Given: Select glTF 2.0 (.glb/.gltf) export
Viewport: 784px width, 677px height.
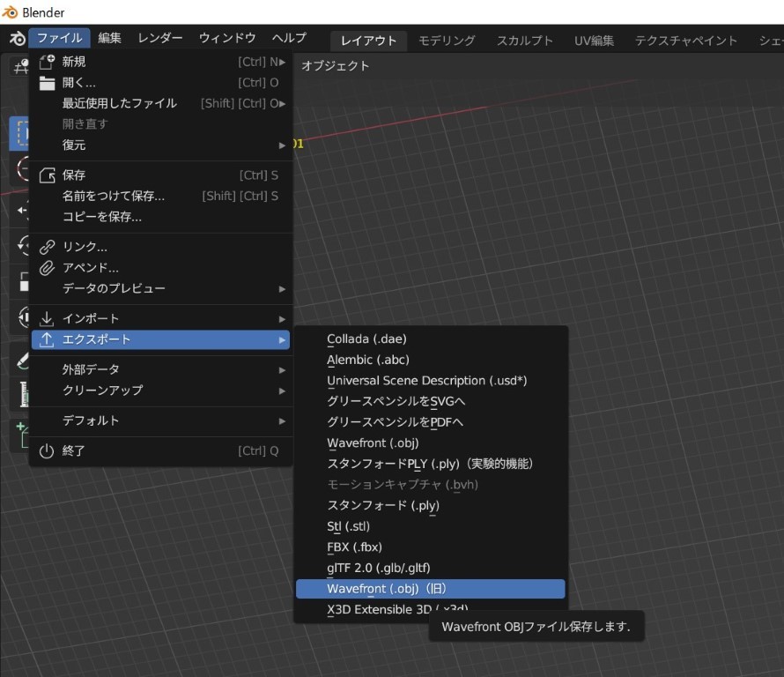Looking at the screenshot, I should click(x=379, y=568).
